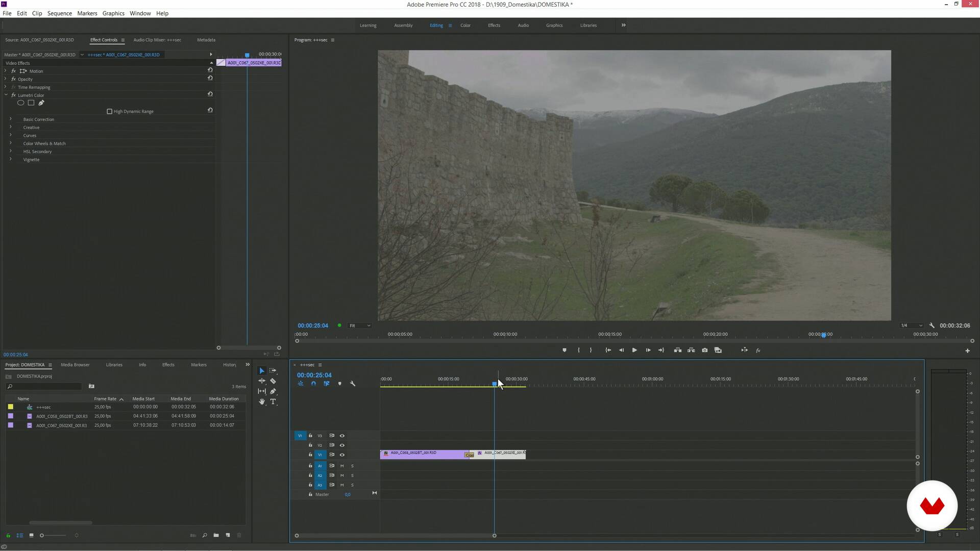Toggle lock on track V2
The image size is (980, 551).
tap(310, 445)
